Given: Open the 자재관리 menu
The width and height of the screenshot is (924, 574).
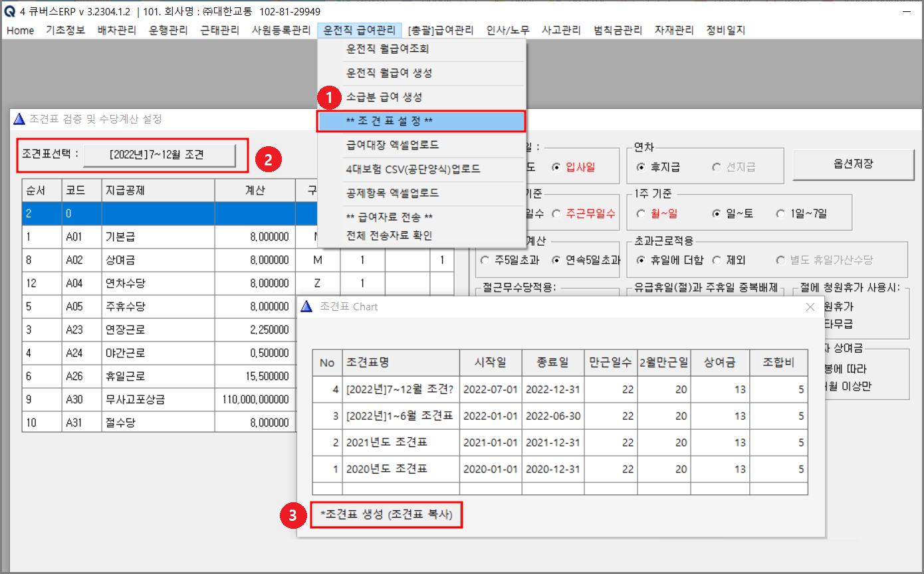Looking at the screenshot, I should (x=674, y=30).
